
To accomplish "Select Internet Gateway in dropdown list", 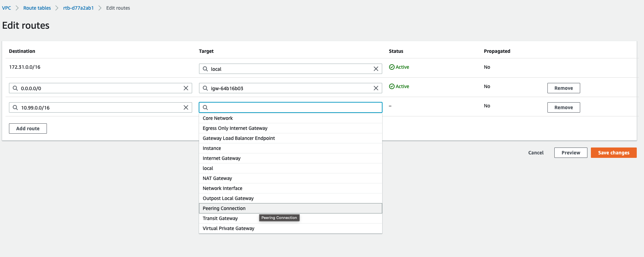I will 290,158.
